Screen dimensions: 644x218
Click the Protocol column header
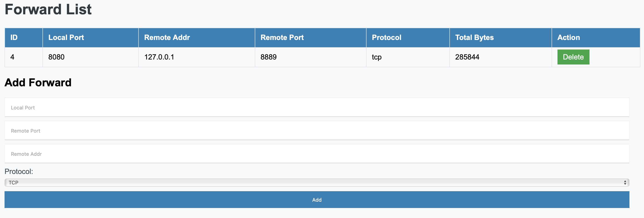[408, 37]
